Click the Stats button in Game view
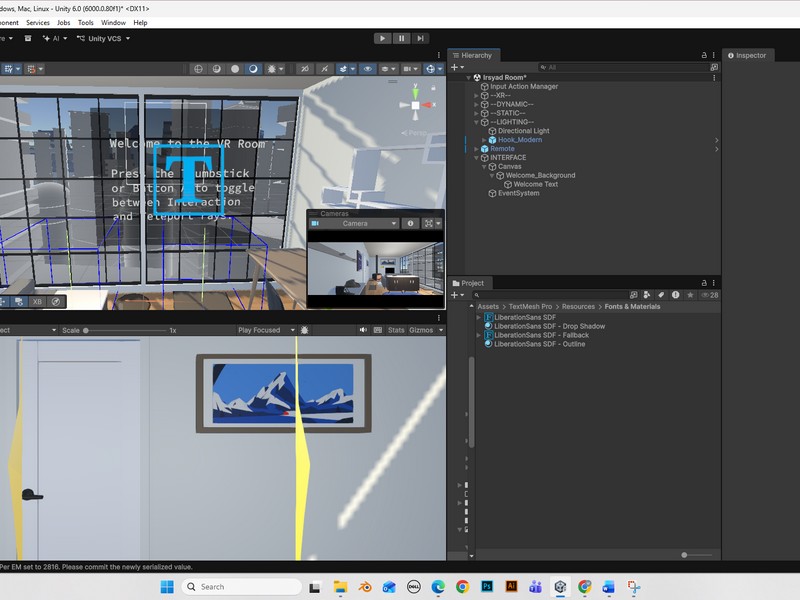 396,330
